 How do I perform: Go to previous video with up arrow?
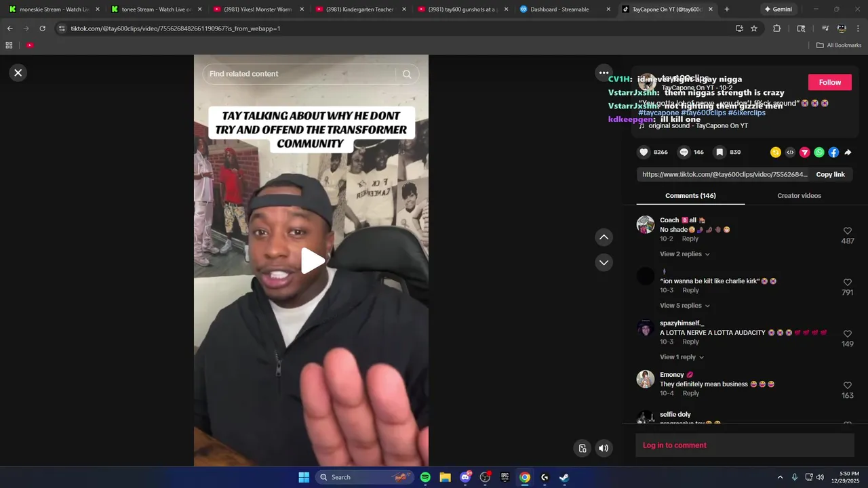click(x=604, y=237)
